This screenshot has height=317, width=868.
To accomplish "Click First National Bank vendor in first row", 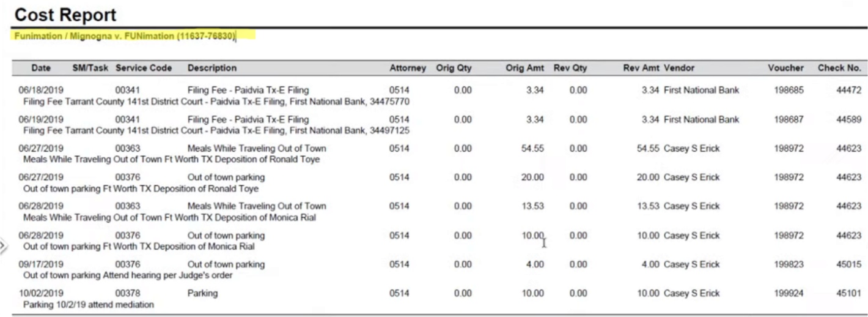I will (701, 91).
